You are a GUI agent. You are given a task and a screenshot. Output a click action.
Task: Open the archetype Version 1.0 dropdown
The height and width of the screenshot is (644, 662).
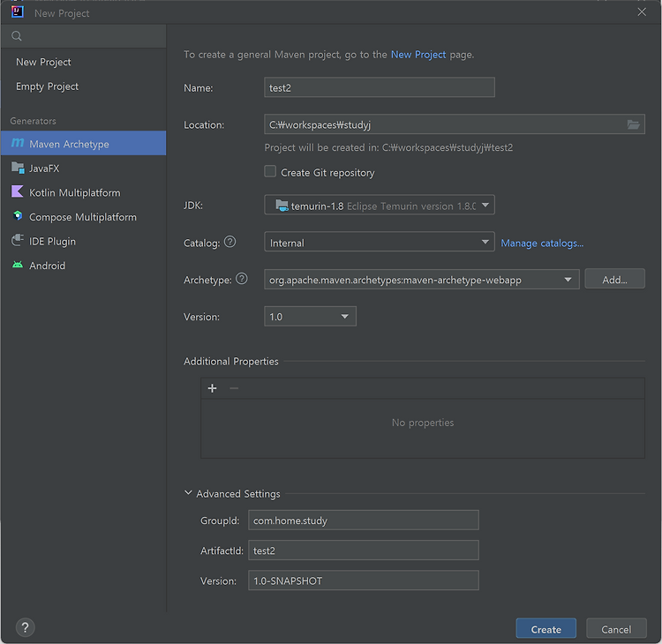(x=310, y=317)
